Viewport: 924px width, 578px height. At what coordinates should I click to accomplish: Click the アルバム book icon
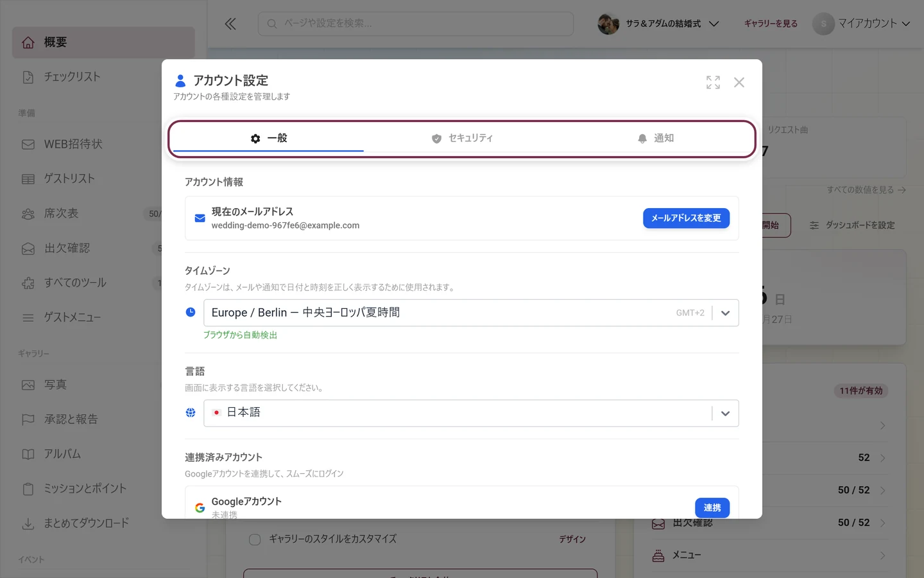[28, 455]
